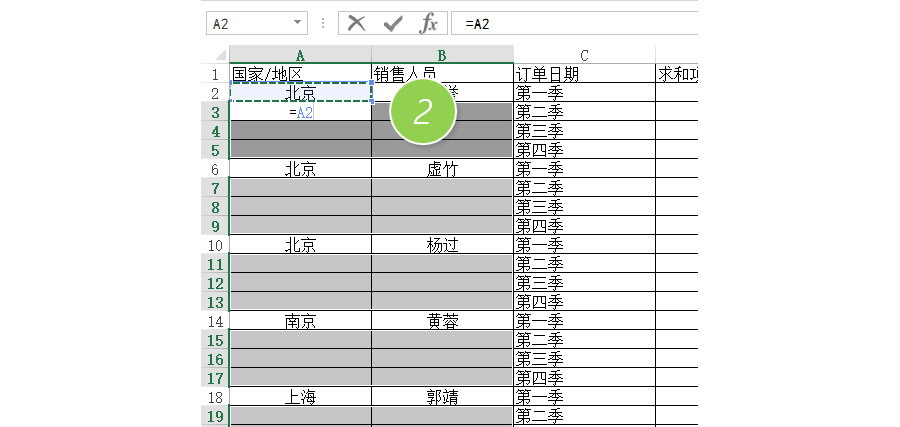Select row 14 header
This screenshot has width=900, height=427.
(215, 321)
